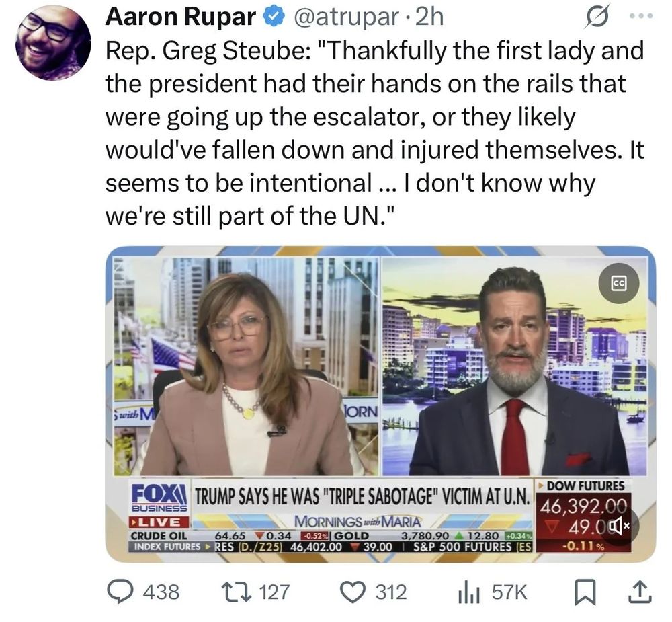This screenshot has height=622, width=672.
Task: Click the "Triple Sabotage" headline banner
Action: pos(362,497)
